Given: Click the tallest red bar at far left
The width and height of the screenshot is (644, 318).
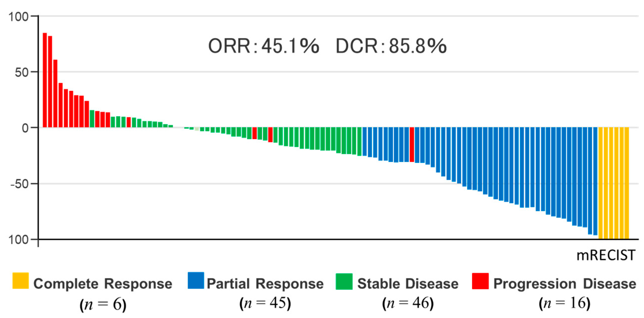Looking at the screenshot, I should point(45,80).
